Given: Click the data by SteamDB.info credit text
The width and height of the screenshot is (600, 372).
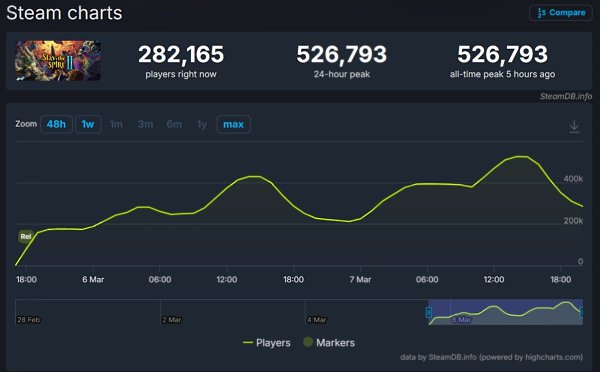Looking at the screenshot, I should coord(491,357).
